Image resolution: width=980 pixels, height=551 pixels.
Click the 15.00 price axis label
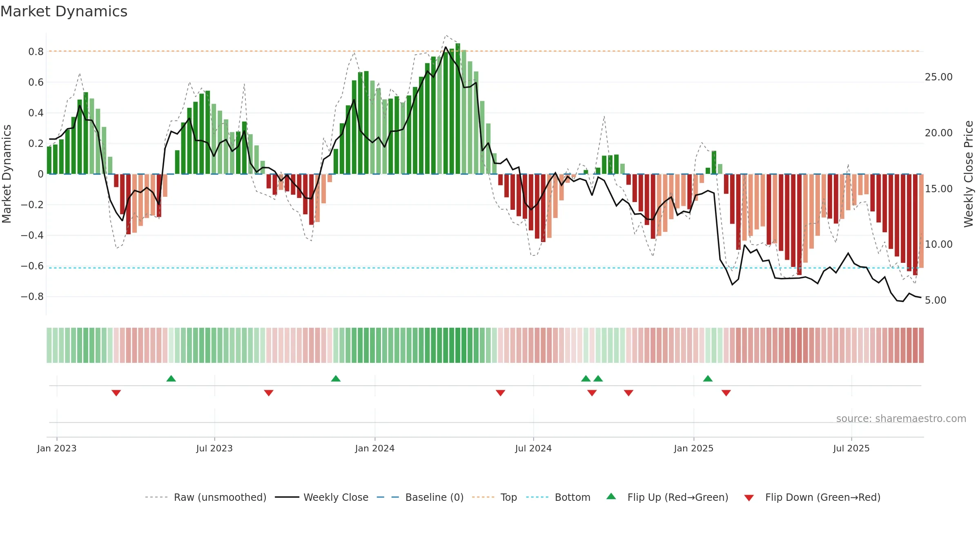(939, 189)
